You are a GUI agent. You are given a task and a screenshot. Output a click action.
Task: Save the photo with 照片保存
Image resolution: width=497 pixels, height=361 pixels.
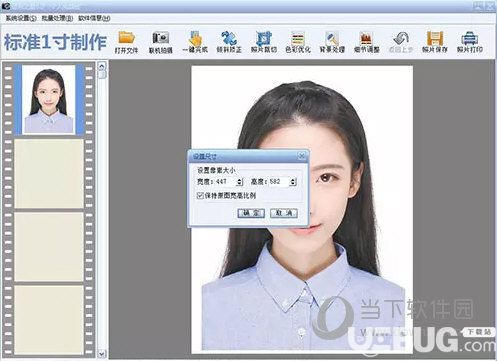coord(435,42)
